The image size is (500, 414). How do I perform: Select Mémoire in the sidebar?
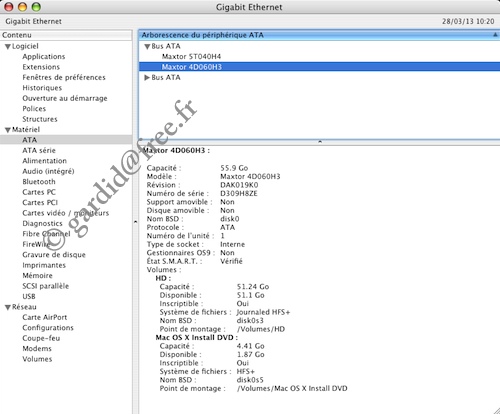[x=37, y=275]
